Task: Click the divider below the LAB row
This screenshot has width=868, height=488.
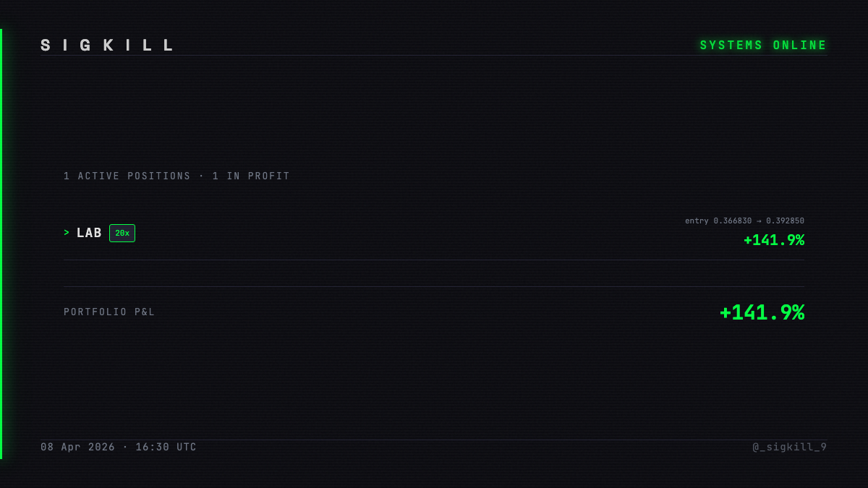Action: pos(434,260)
